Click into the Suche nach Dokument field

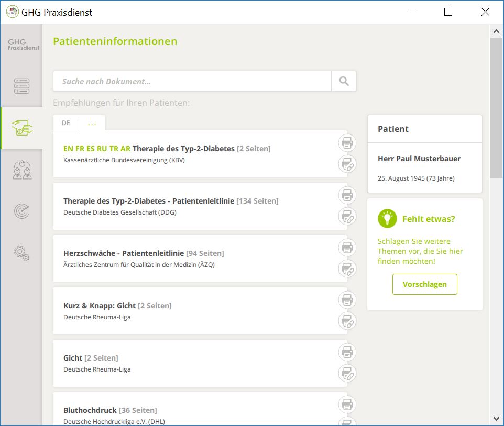point(192,81)
